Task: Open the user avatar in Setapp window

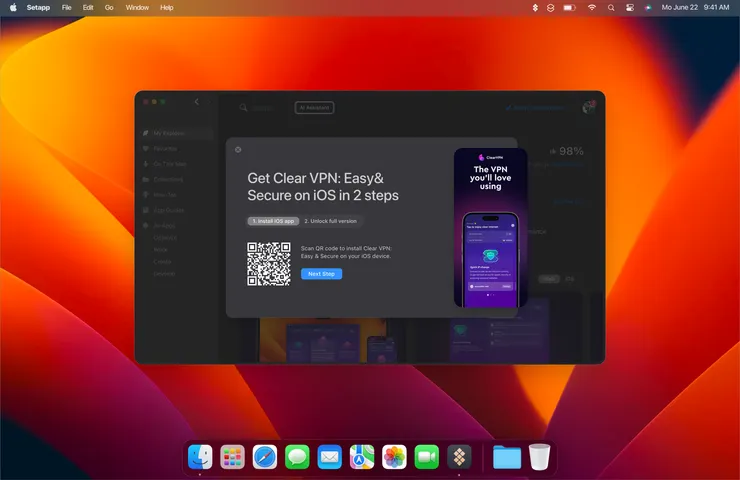Action: pos(588,107)
